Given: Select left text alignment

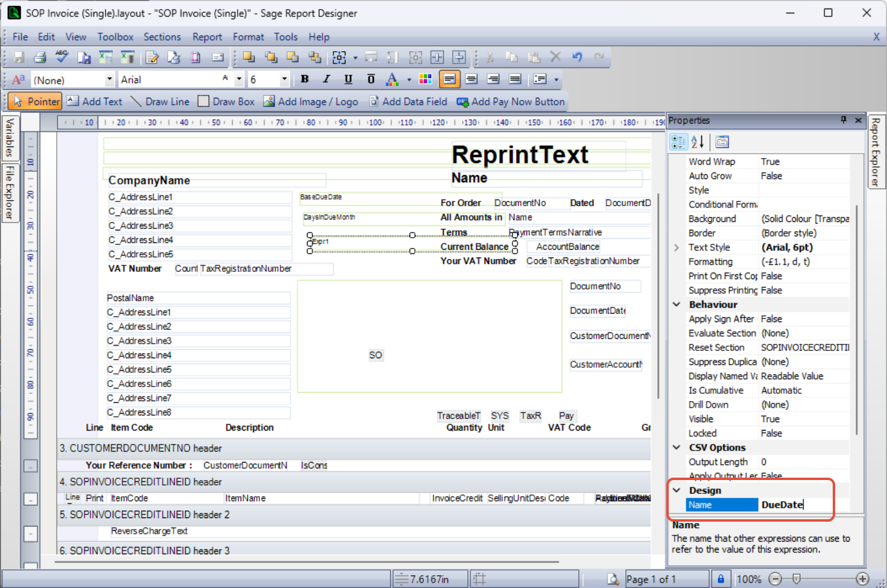Looking at the screenshot, I should 449,79.
